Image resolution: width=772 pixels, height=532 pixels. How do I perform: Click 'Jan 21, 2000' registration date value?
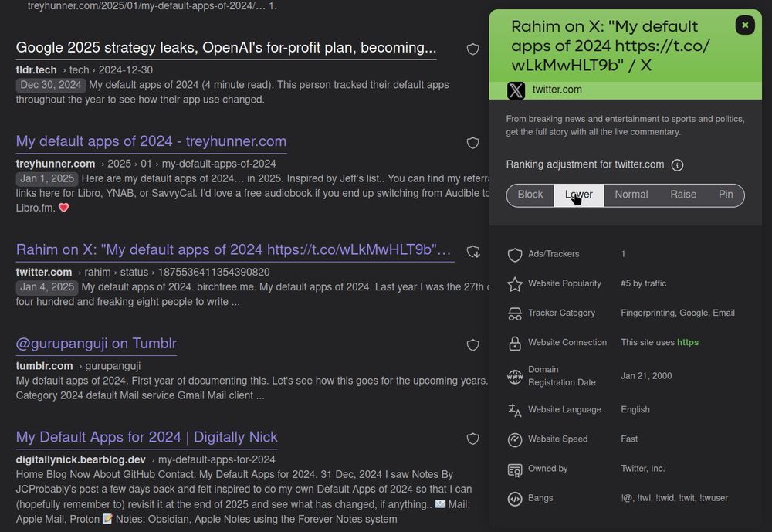pos(646,376)
